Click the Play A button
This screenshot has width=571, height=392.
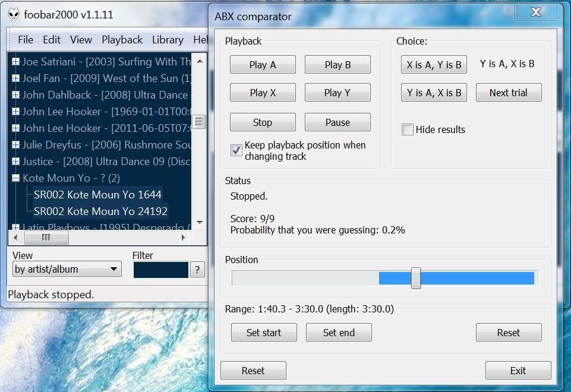click(263, 65)
